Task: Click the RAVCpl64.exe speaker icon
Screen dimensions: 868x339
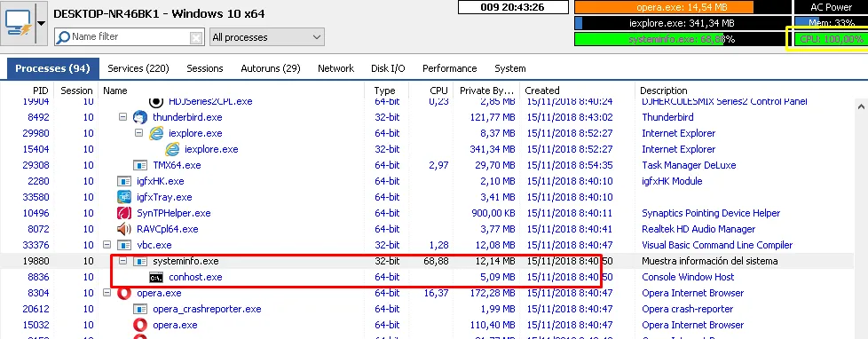Action: (x=124, y=229)
